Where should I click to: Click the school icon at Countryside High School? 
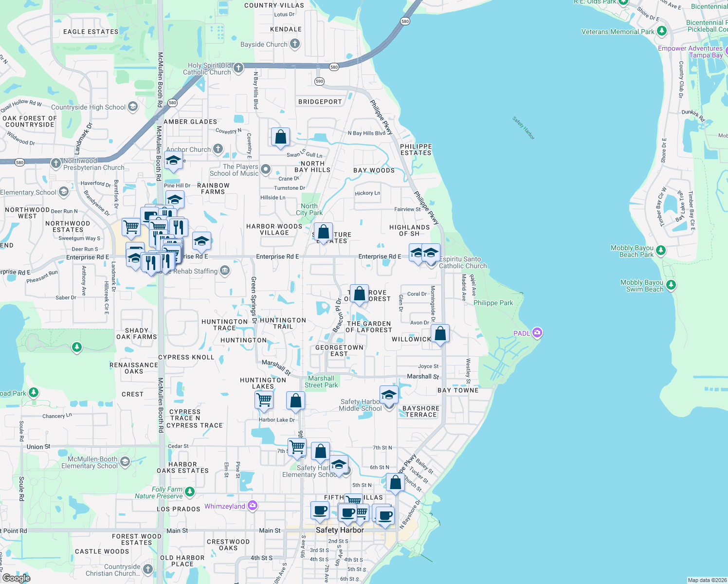pos(131,106)
